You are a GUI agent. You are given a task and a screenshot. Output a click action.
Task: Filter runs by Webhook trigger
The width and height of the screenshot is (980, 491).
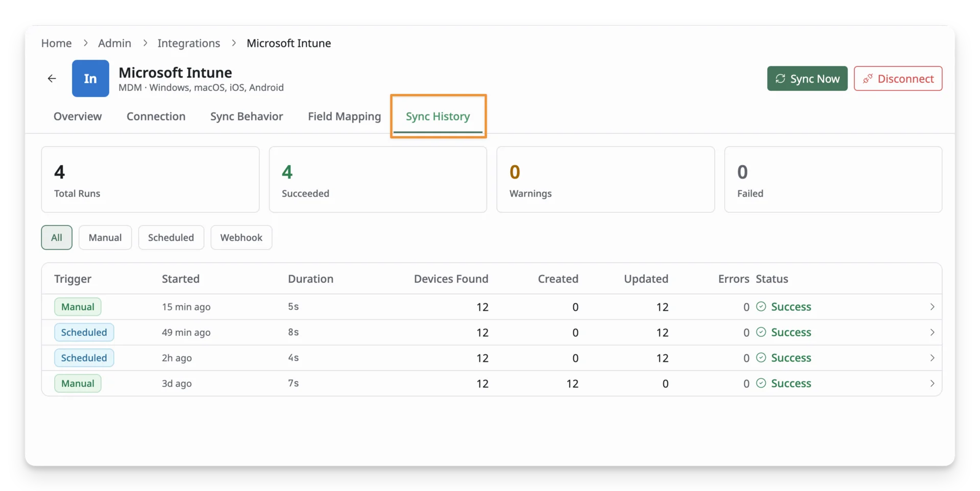tap(241, 237)
